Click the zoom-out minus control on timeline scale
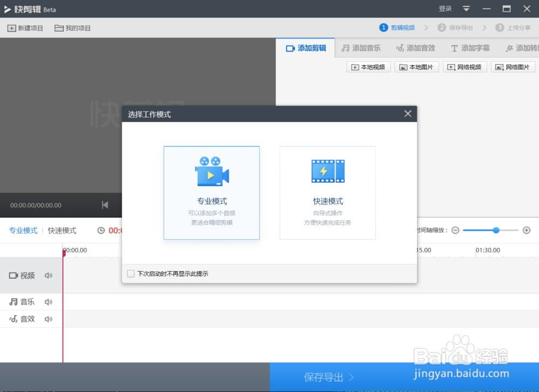 click(x=455, y=230)
